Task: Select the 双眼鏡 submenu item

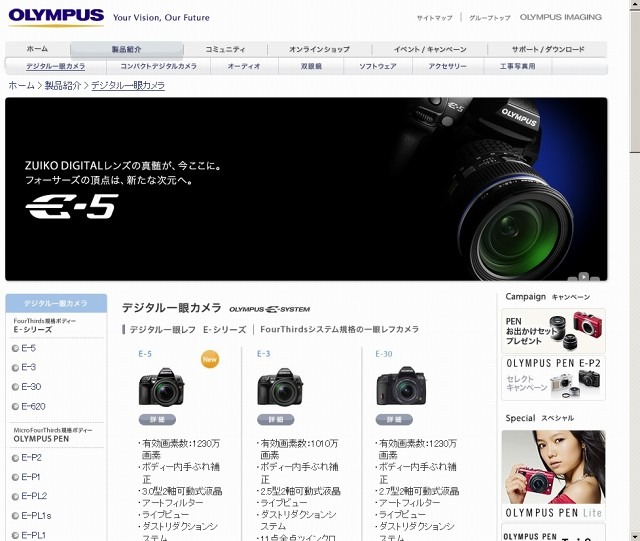Action: pos(311,66)
